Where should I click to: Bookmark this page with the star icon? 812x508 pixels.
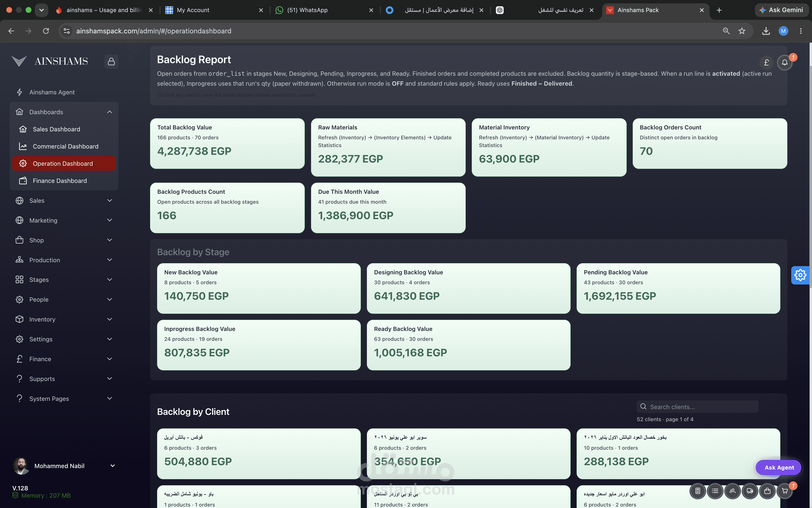click(x=742, y=31)
